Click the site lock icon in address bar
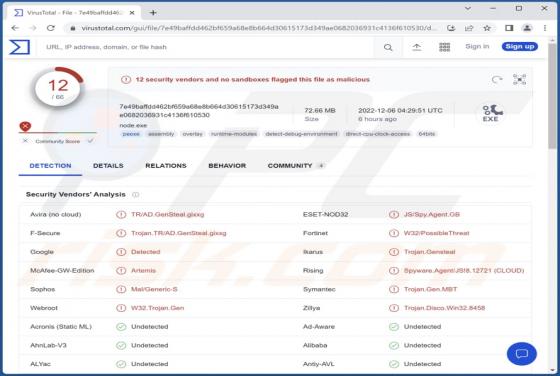The image size is (560, 376). [73, 28]
